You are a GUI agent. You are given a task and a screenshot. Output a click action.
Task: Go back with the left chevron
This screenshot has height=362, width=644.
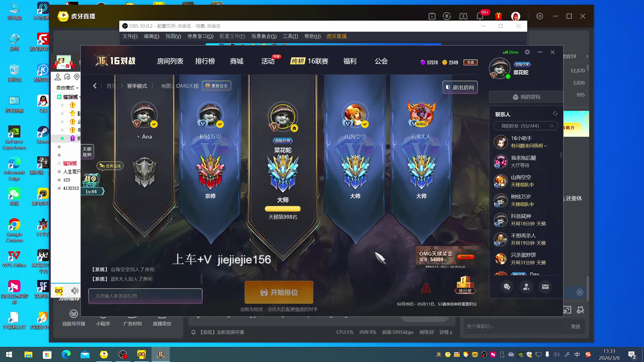click(95, 86)
